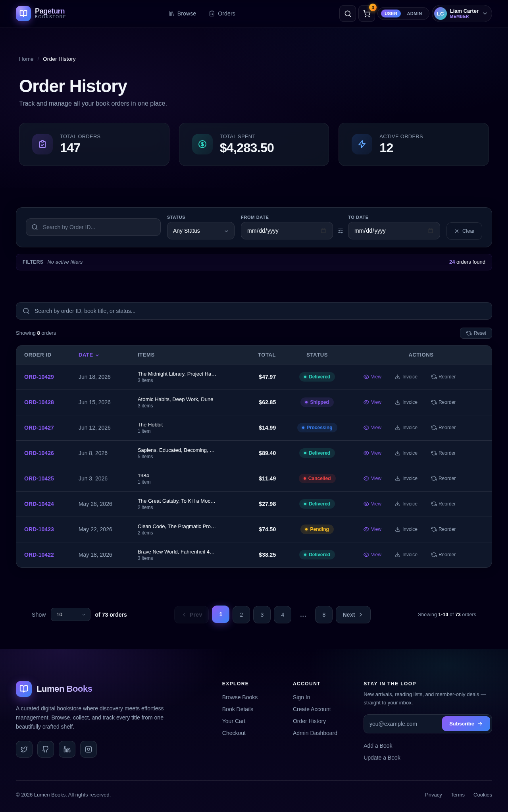
Task: Reset the order table search
Action: pyautogui.click(x=476, y=333)
